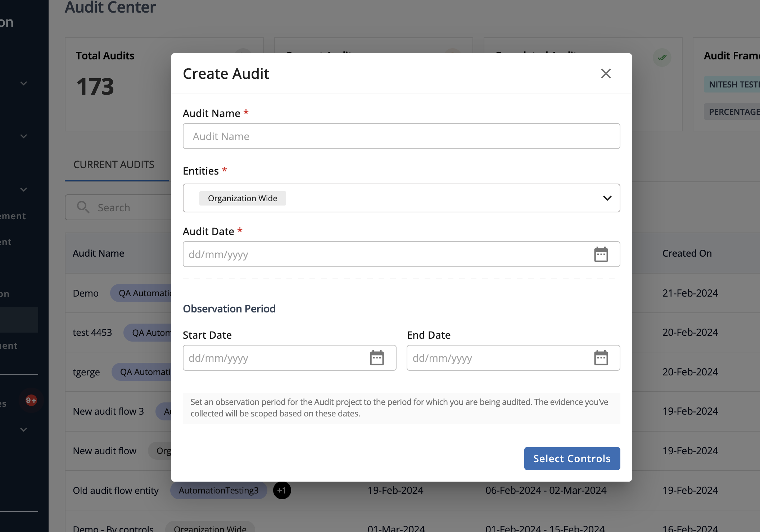
Task: Select the Organization Wide entity chip
Action: 243,198
